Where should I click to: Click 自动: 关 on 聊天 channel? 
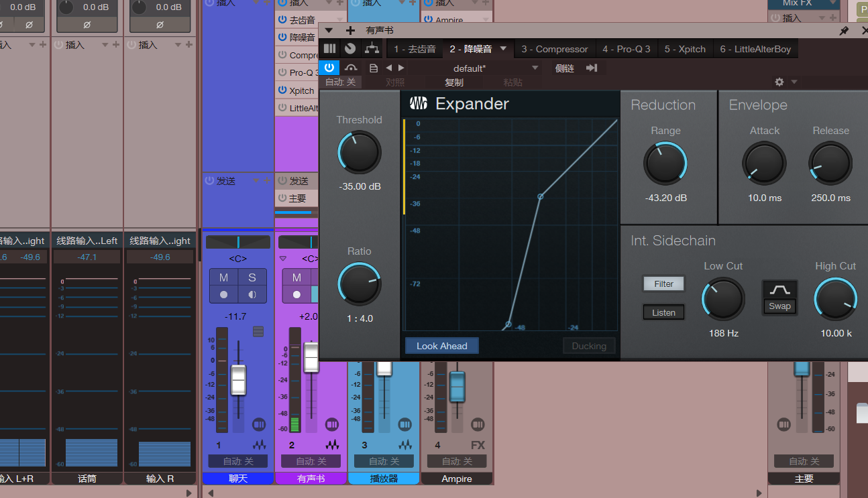pos(237,461)
